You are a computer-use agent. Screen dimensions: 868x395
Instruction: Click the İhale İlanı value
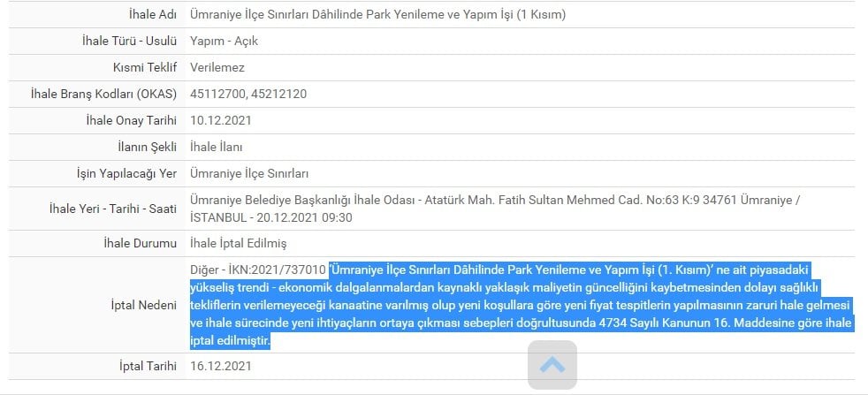pos(216,147)
